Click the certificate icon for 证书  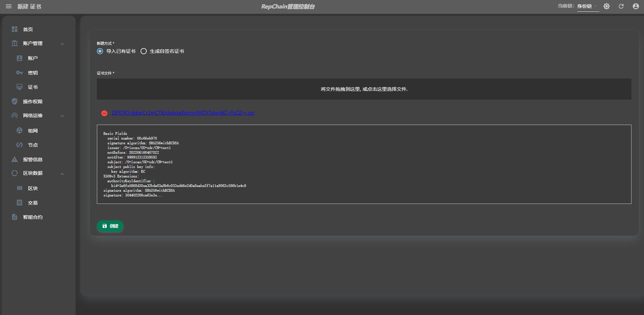20,87
